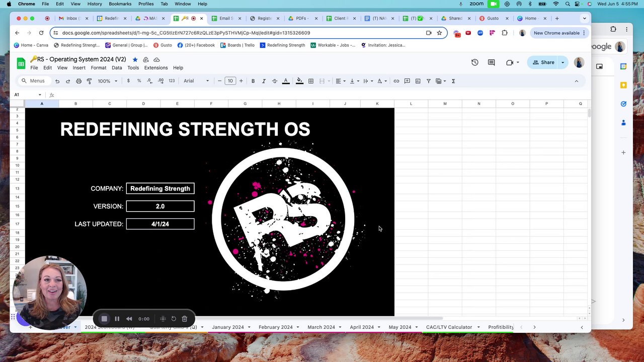This screenshot has width=644, height=362.
Task: Open the Boards | Trello bookmark
Action: click(x=237, y=45)
